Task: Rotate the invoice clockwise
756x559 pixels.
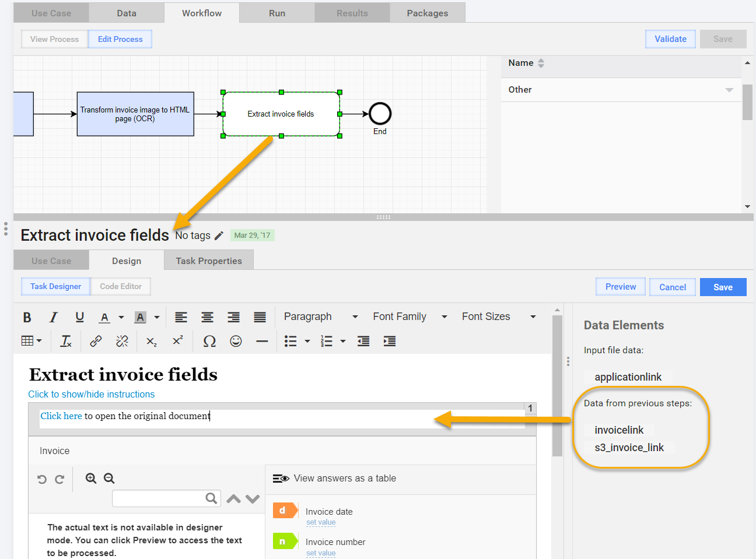Action: pos(60,479)
